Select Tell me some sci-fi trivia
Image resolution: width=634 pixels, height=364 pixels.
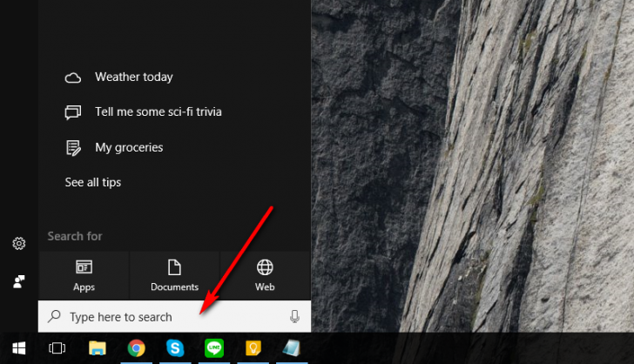tap(158, 111)
